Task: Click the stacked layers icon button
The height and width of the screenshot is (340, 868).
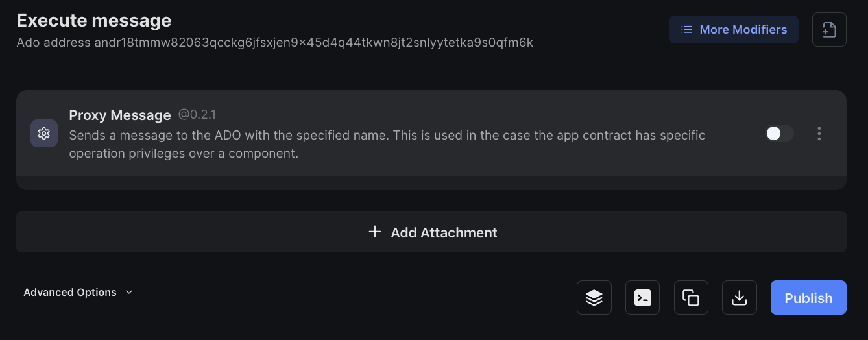Action: [x=594, y=298]
